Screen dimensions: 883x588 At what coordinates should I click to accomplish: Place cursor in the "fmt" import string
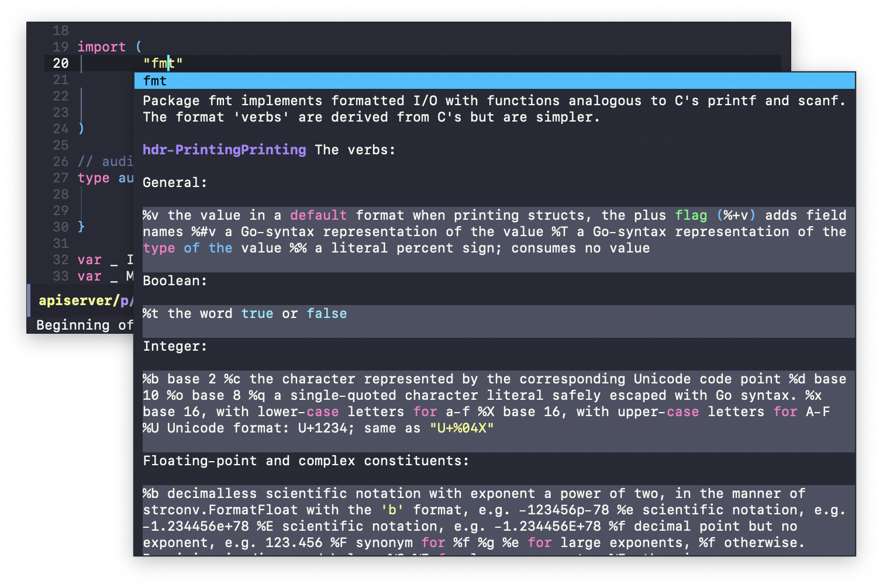click(163, 63)
